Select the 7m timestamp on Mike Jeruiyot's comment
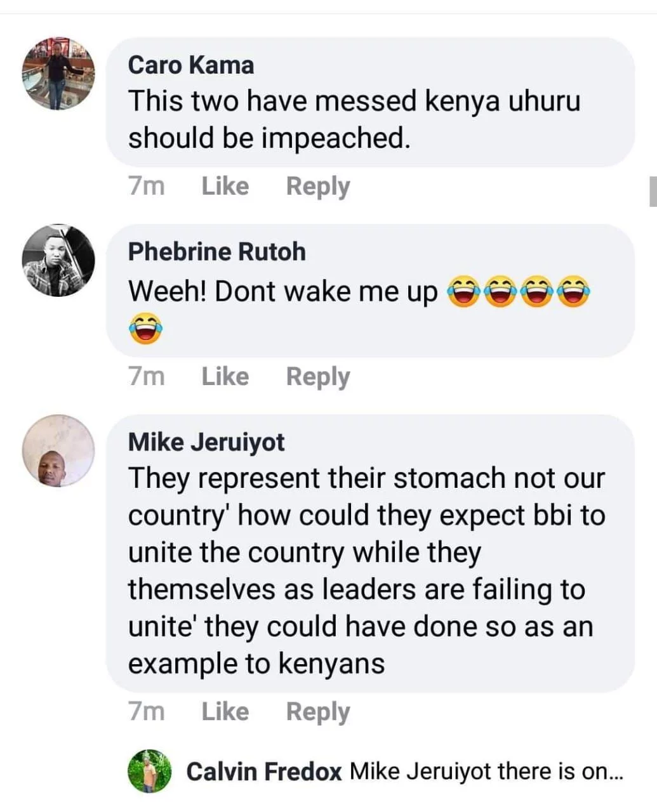Image resolution: width=657 pixels, height=812 pixels. (146, 711)
